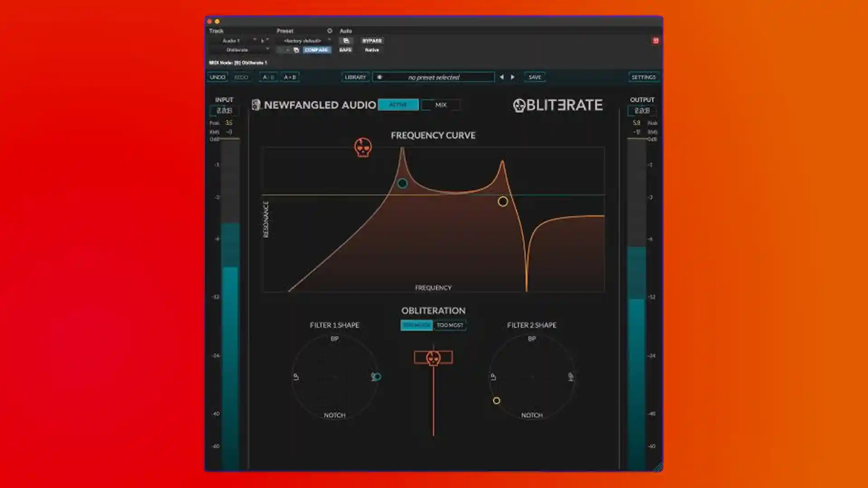Enable the TOO MUCH obliteration mode
Viewport: 868px width, 488px height.
click(416, 325)
